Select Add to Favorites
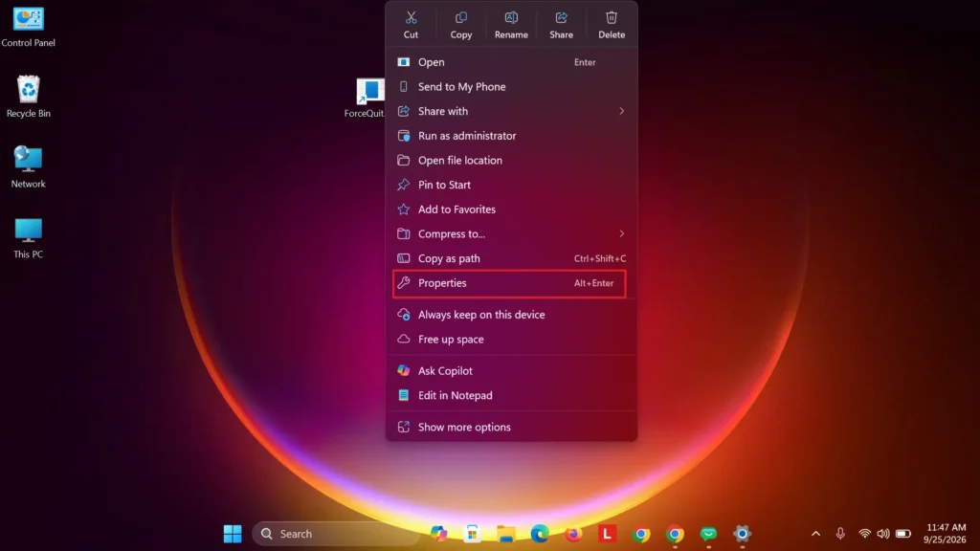 pyautogui.click(x=510, y=209)
